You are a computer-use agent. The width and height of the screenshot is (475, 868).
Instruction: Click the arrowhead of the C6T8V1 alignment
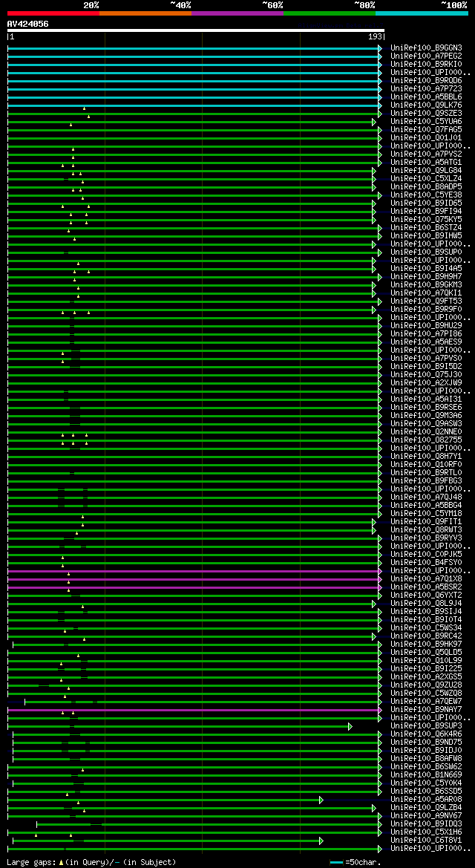[x=321, y=841]
